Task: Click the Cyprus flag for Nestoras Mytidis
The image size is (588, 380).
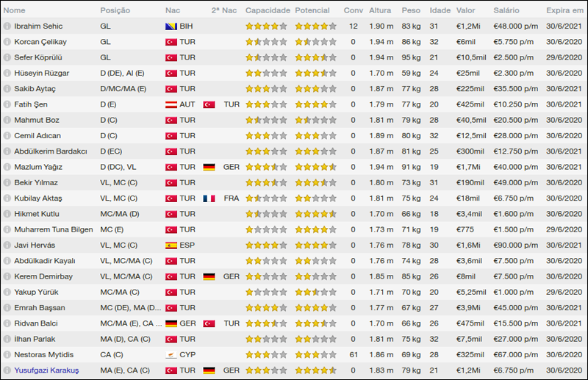Action: tap(171, 354)
